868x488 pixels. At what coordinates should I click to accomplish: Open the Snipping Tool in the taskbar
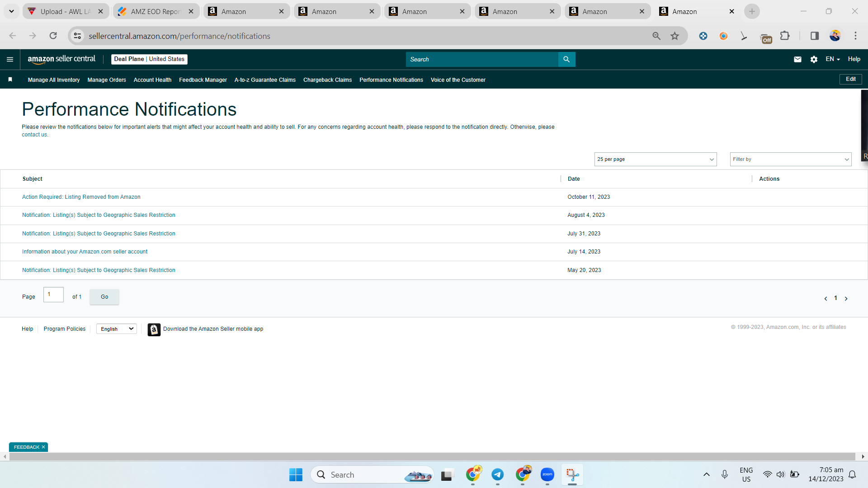pyautogui.click(x=572, y=474)
